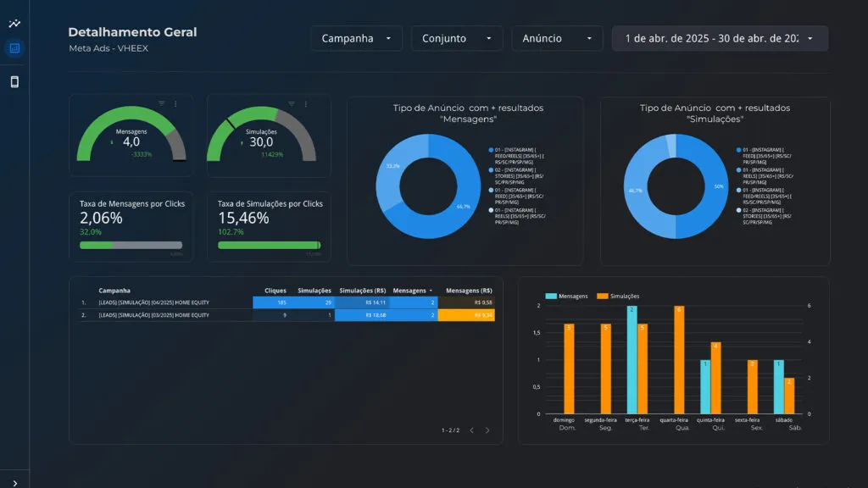Click the "Mensagens" donut chart title
Screen dimensions: 868x488
click(x=468, y=114)
